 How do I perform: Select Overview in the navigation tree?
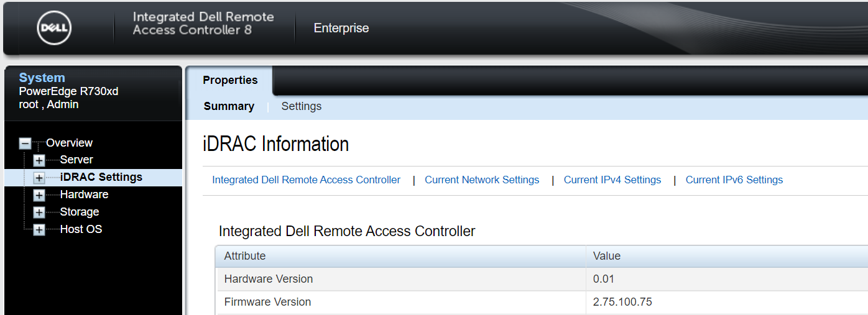[69, 143]
